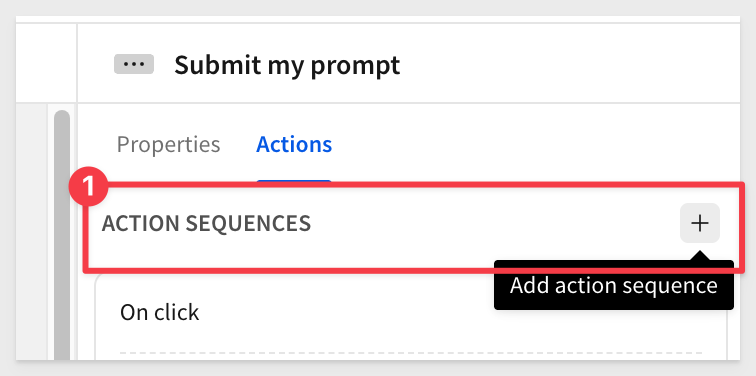Image resolution: width=756 pixels, height=376 pixels.
Task: Open the On click action sequence
Action: point(160,312)
